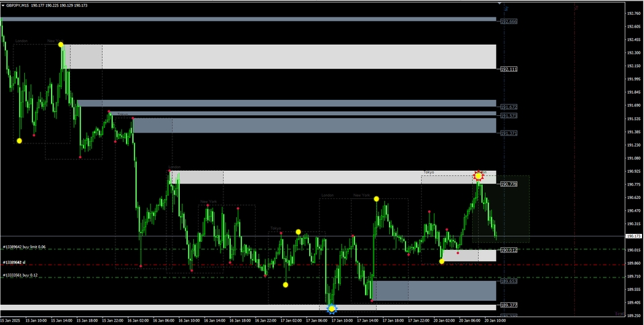The width and height of the screenshot is (644, 325).
Task: Click the 191.080 price scale value
Action: point(634,158)
